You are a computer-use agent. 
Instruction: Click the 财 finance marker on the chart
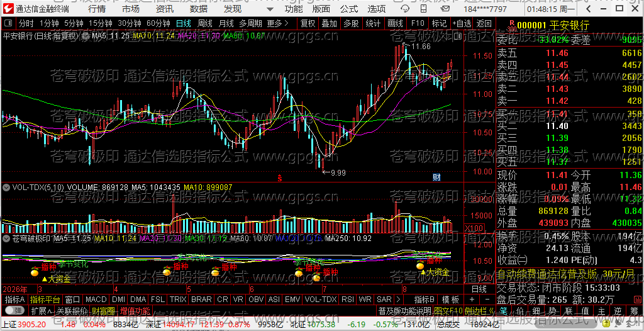coord(436,177)
